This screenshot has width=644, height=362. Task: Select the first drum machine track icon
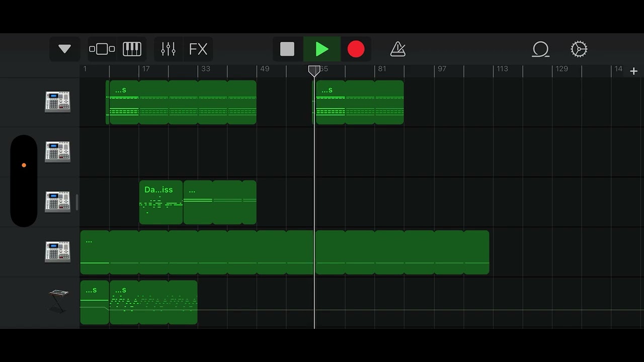click(57, 102)
